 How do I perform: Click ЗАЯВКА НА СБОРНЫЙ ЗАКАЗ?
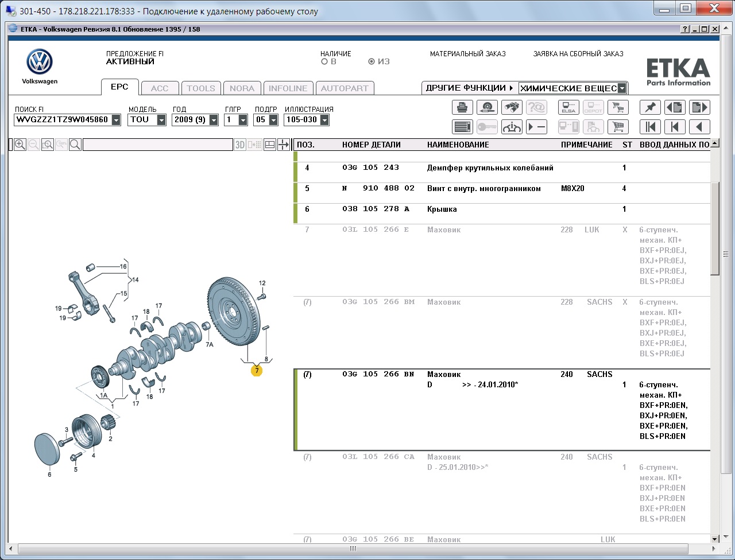[578, 54]
